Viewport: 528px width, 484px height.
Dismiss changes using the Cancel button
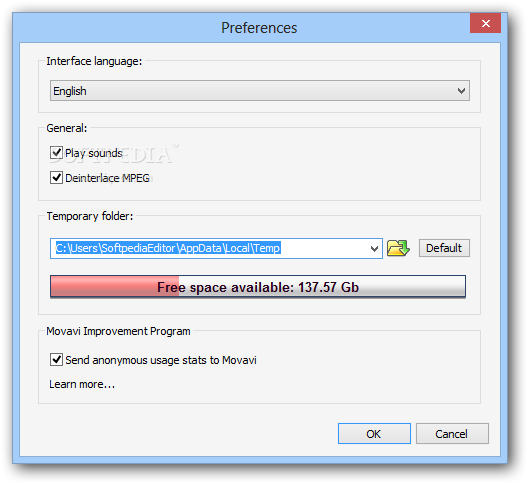(452, 433)
